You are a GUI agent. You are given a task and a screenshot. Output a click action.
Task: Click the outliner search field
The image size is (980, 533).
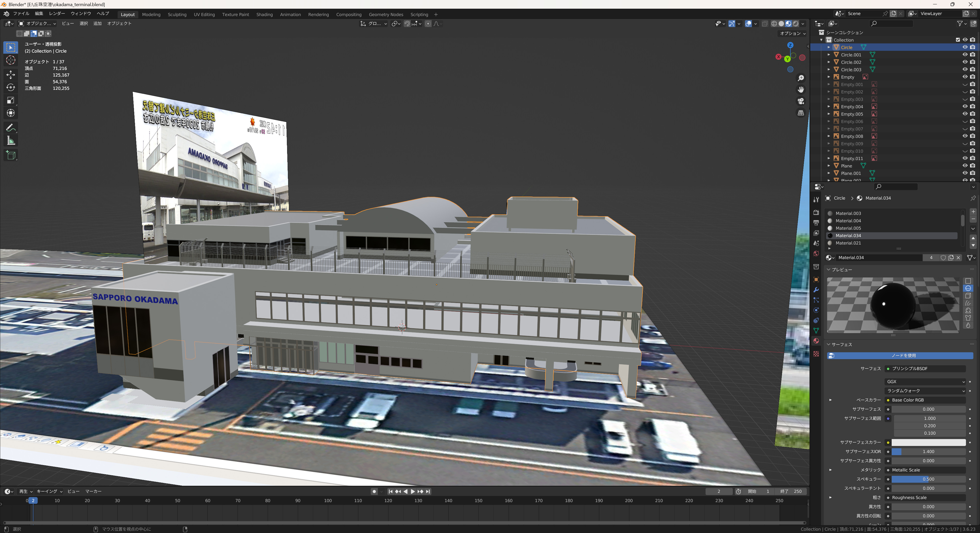[x=891, y=23]
